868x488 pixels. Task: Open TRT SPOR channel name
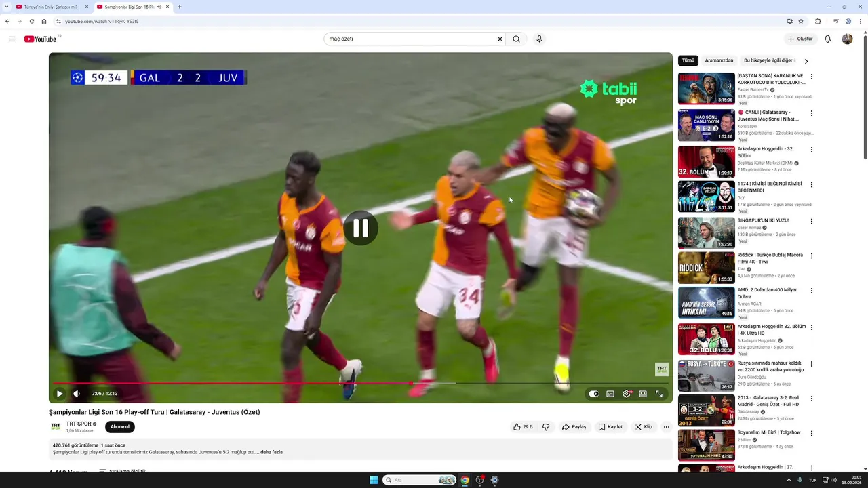pos(79,424)
